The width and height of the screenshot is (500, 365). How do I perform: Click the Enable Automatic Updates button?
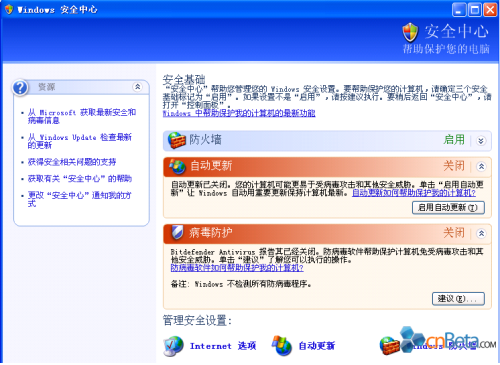click(448, 208)
